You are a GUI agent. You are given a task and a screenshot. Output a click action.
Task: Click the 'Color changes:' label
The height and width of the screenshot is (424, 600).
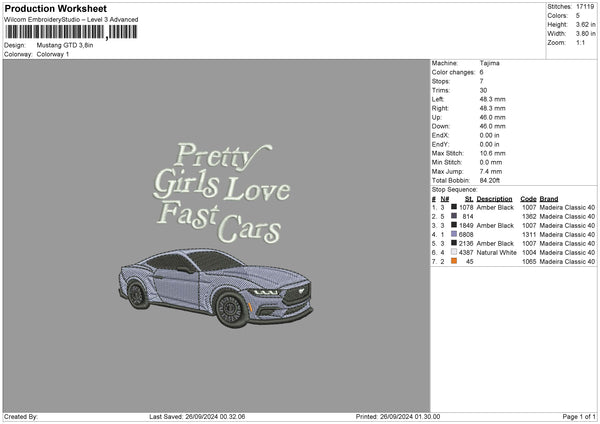click(x=453, y=72)
